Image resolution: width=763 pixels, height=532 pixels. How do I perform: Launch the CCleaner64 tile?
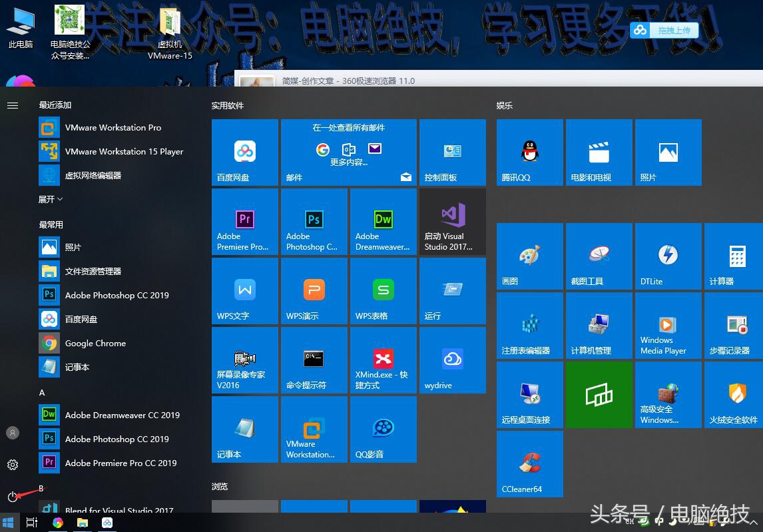tap(529, 464)
